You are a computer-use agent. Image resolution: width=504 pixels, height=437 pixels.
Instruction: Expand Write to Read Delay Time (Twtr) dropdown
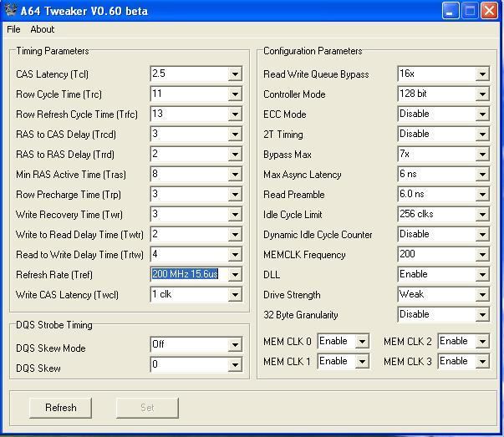[x=236, y=235]
